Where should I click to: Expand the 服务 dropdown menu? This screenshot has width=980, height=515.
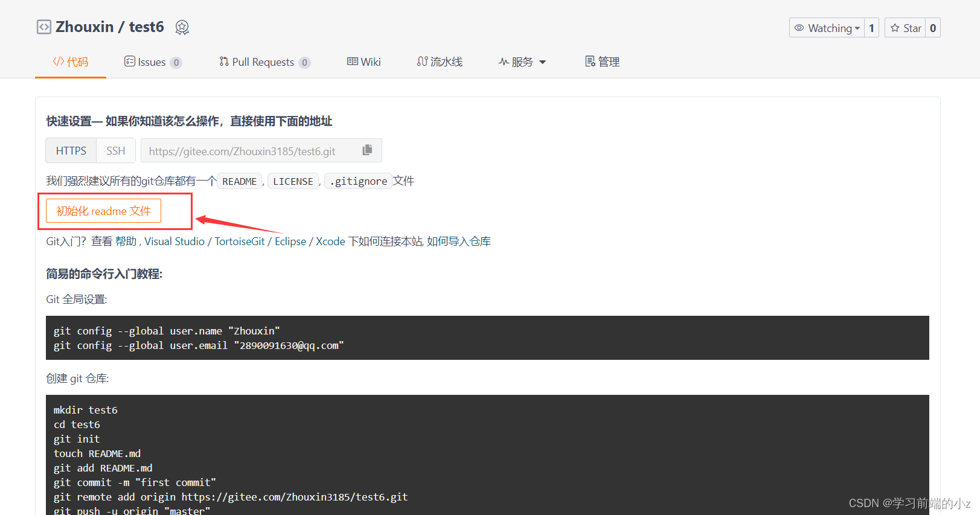tap(522, 62)
